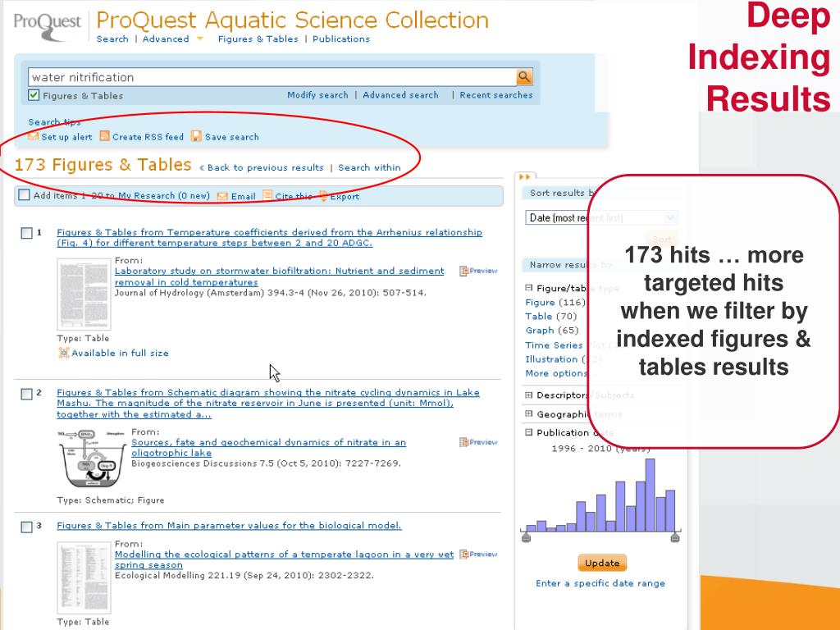Click Back to previous results link
Image resolution: width=840 pixels, height=630 pixels.
coord(262,167)
